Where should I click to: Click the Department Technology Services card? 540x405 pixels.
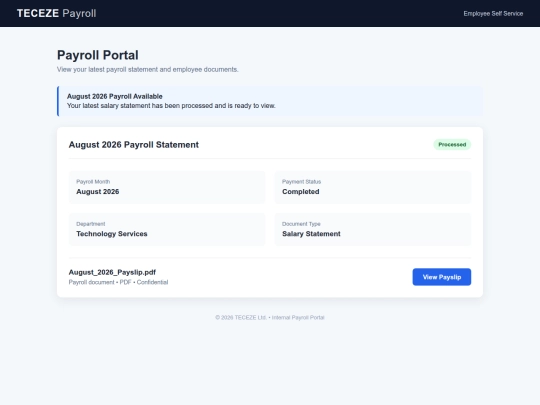point(167,229)
